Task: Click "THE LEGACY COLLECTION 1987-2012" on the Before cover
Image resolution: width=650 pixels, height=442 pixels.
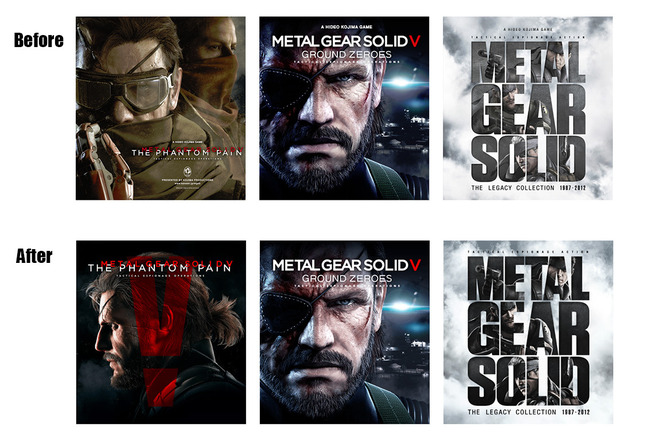Action: (x=529, y=188)
